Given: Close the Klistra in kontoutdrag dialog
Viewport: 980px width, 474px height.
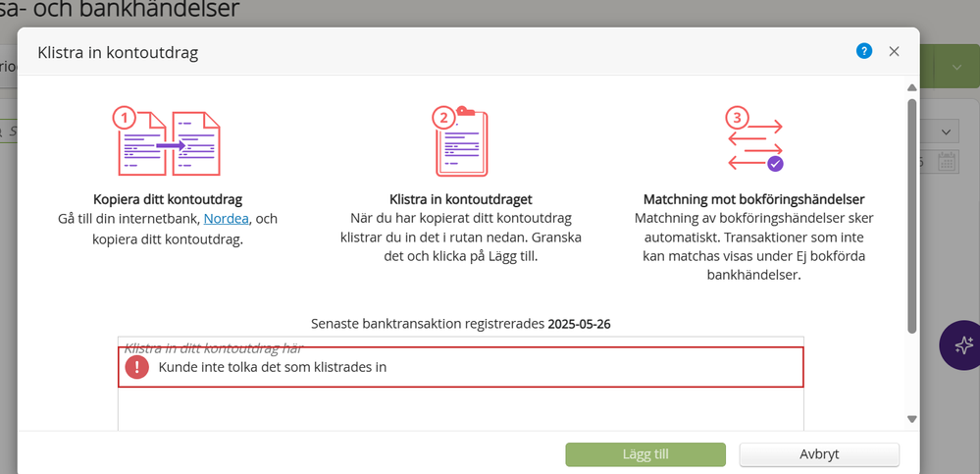Looking at the screenshot, I should pos(895,51).
